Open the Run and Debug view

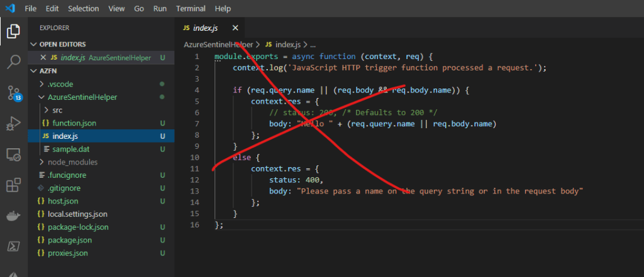(x=13, y=123)
